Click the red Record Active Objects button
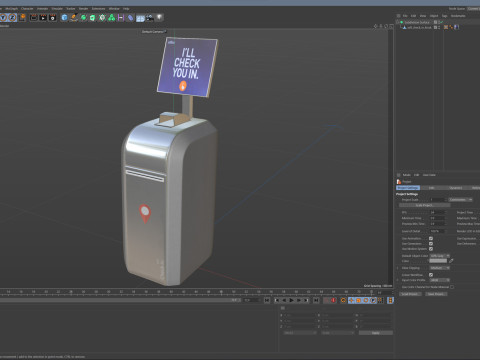 (x=333, y=300)
